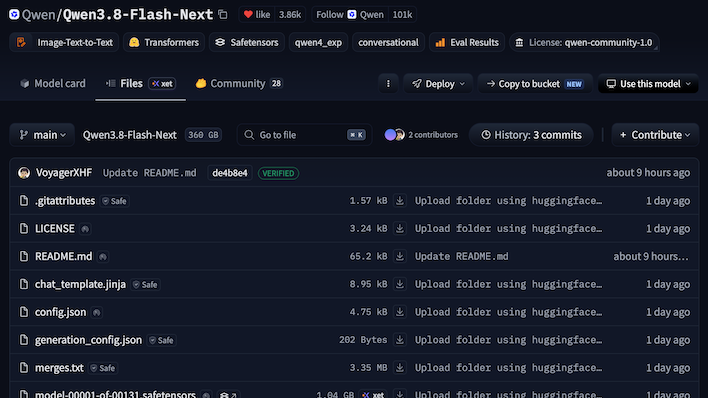This screenshot has width=708, height=398.
Task: Download chat_template.jinja via download icon
Action: 400,284
